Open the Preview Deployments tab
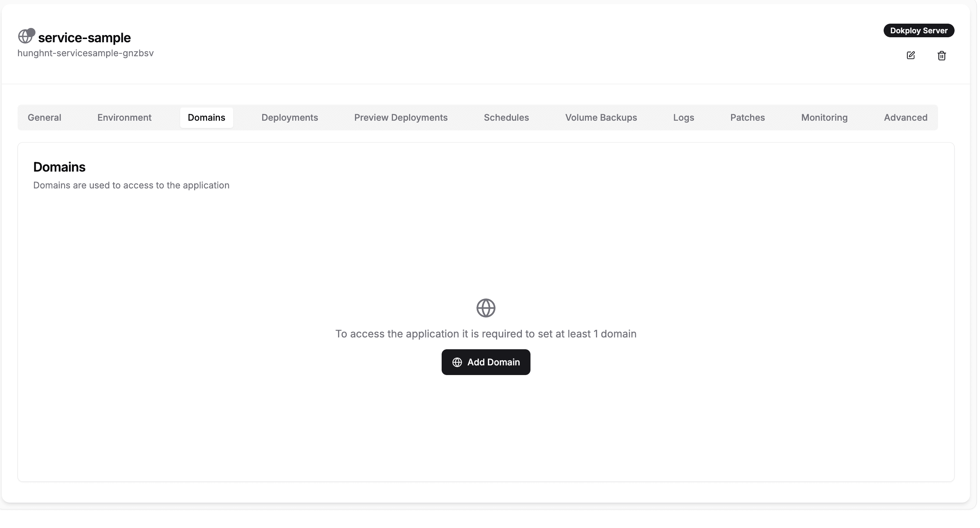 coord(401,117)
